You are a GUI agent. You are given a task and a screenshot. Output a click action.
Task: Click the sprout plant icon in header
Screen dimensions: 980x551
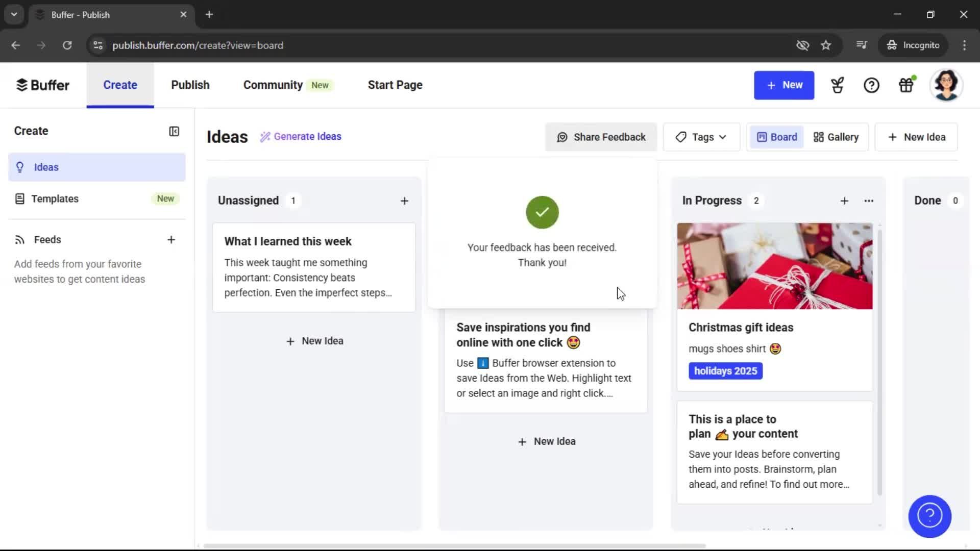(838, 85)
